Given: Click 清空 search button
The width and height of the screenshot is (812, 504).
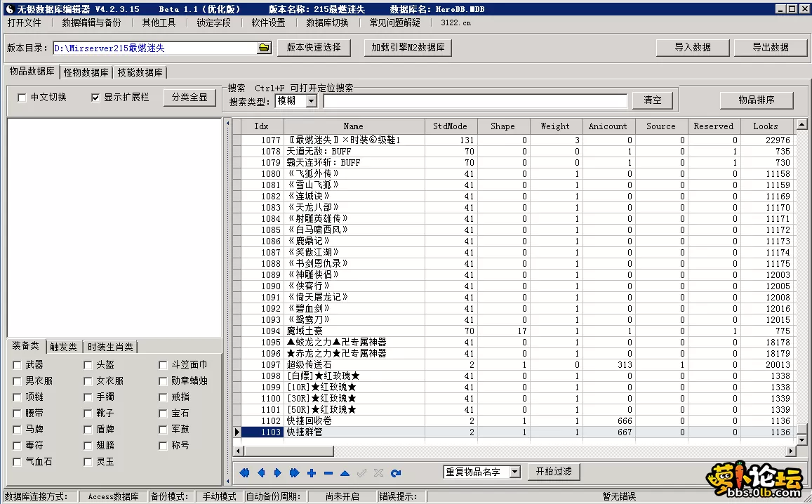Looking at the screenshot, I should point(653,100).
